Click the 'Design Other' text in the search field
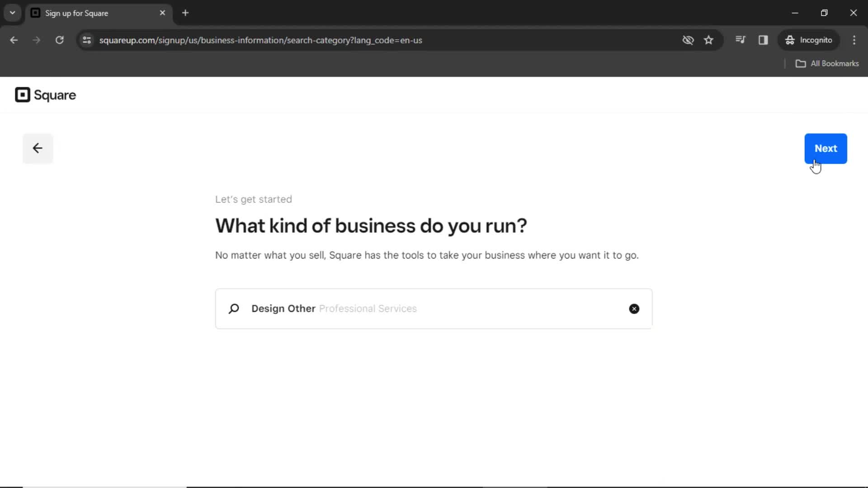Screen dimensions: 868x488 coord(283,309)
